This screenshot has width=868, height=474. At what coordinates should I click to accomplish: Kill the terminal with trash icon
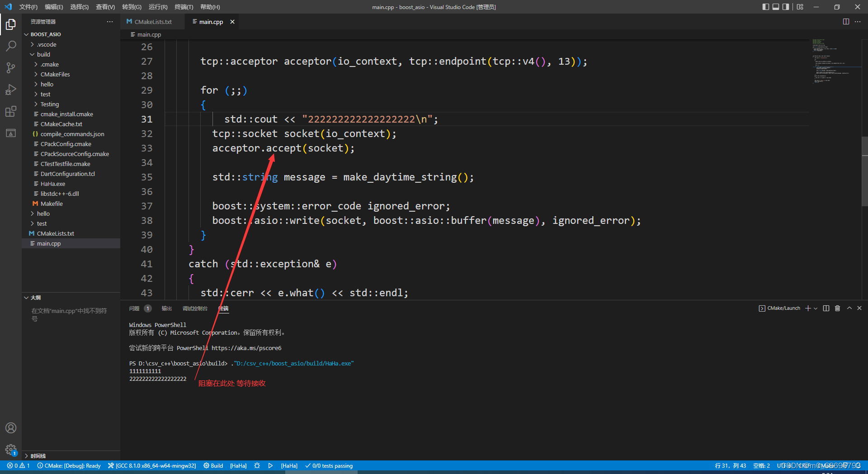(x=838, y=308)
